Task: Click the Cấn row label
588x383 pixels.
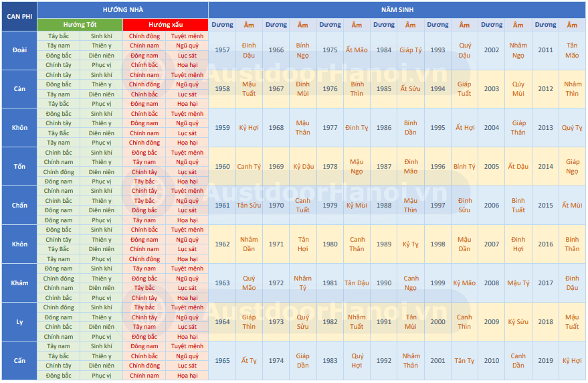Action: 19,361
